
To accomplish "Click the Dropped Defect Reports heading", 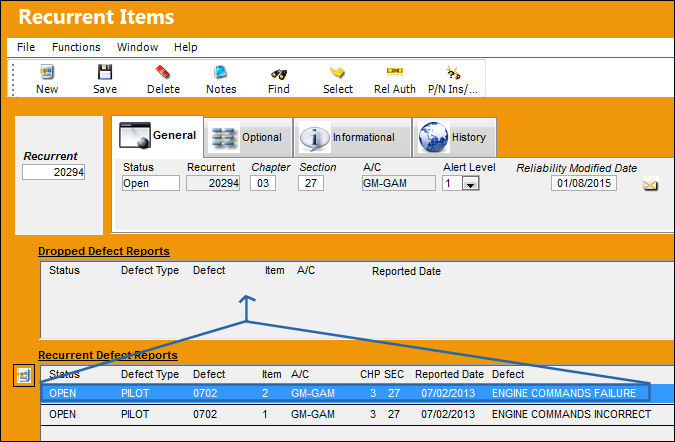I will click(x=104, y=251).
